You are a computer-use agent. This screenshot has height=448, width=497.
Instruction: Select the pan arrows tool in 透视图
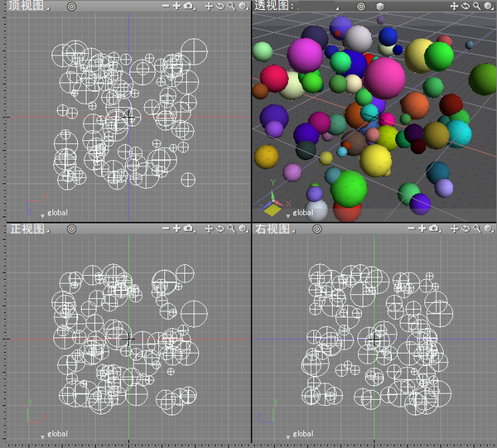tap(454, 7)
